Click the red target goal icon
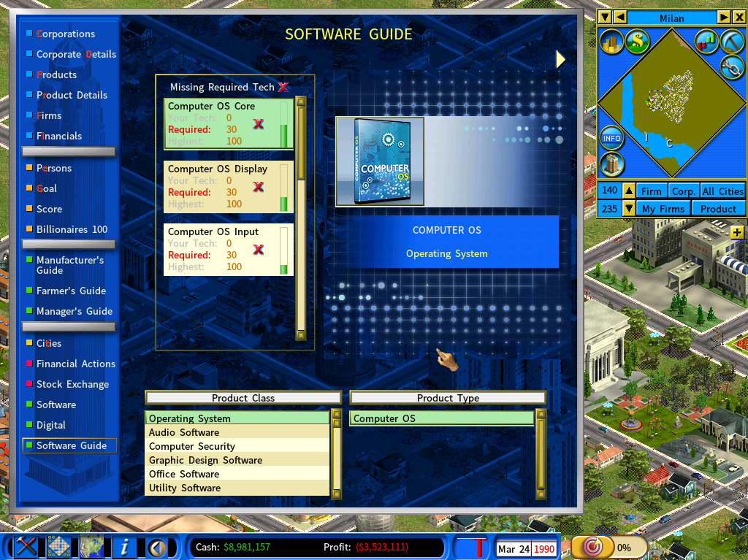This screenshot has width=748, height=560. pos(592,547)
